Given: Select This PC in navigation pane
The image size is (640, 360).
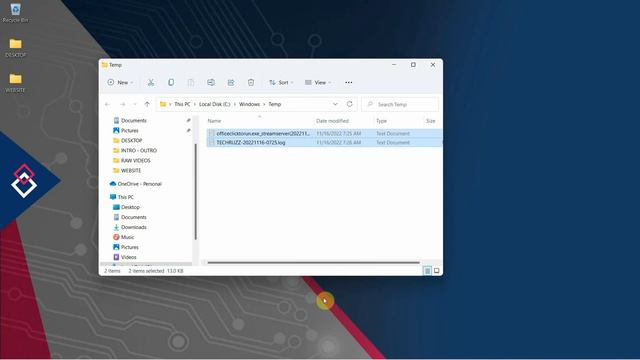Looking at the screenshot, I should pyautogui.click(x=125, y=197).
